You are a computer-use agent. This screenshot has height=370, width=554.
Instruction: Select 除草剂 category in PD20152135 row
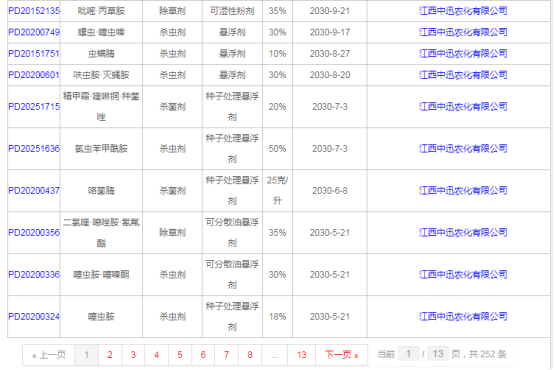[x=172, y=11]
